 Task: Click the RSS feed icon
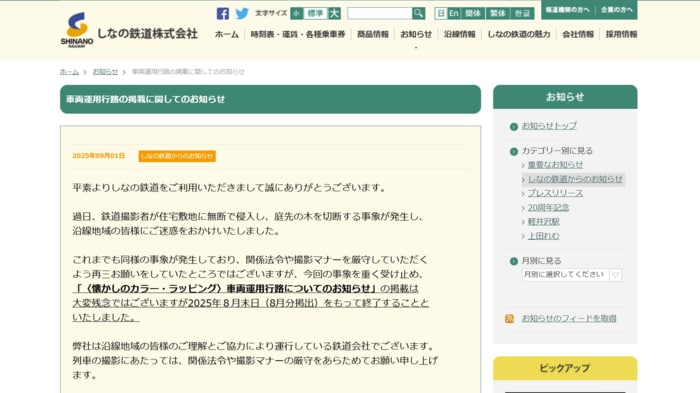pos(509,318)
